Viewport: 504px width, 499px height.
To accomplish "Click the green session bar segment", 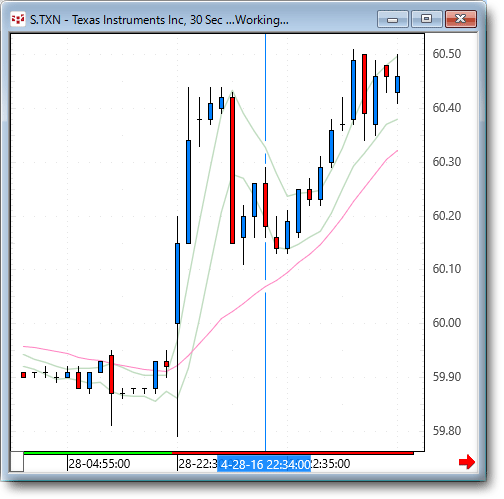I will pyautogui.click(x=98, y=453).
